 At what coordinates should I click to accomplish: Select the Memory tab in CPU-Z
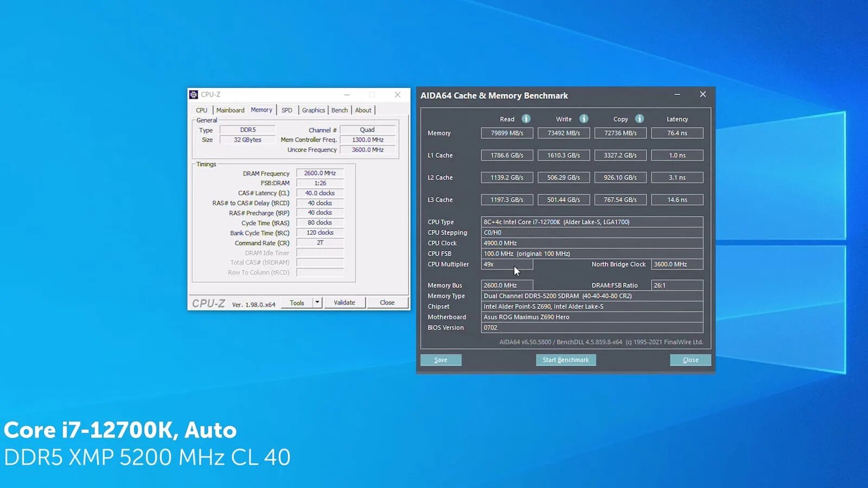(261, 110)
